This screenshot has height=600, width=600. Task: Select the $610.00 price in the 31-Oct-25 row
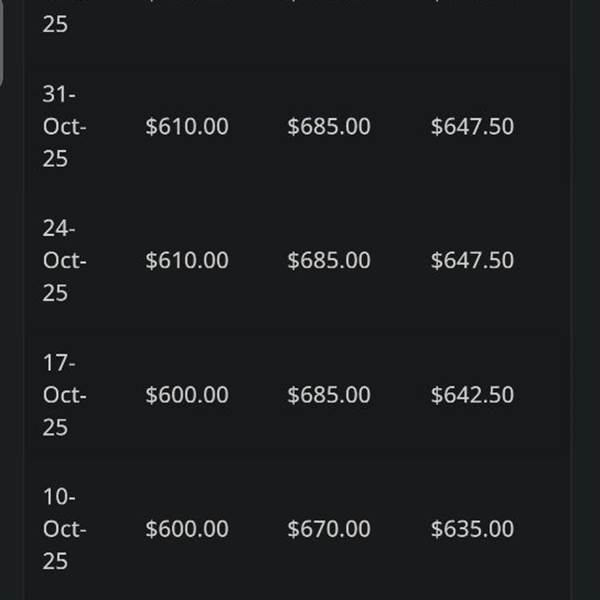[187, 127]
